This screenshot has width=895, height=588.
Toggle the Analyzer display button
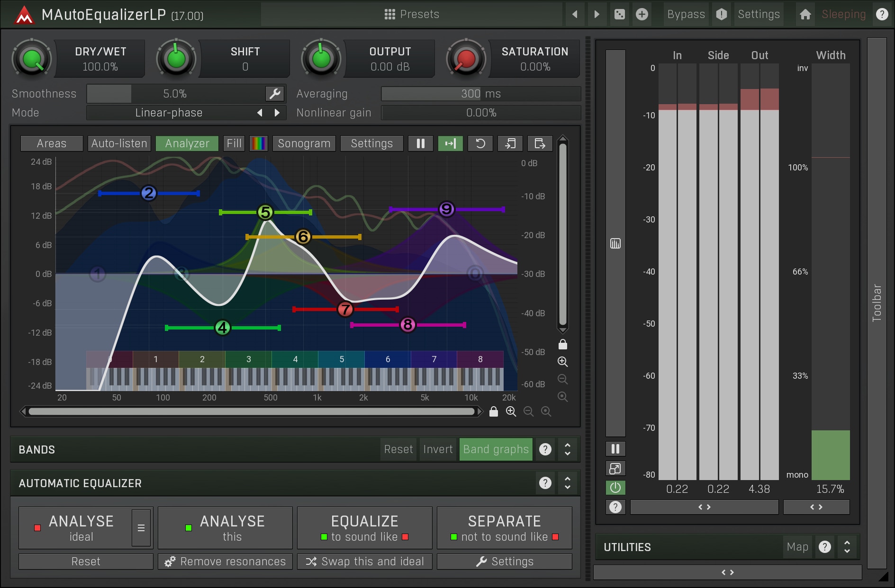coord(187,143)
